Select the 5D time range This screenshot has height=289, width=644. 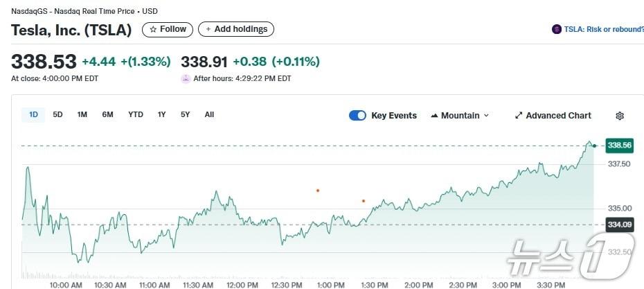click(x=58, y=114)
